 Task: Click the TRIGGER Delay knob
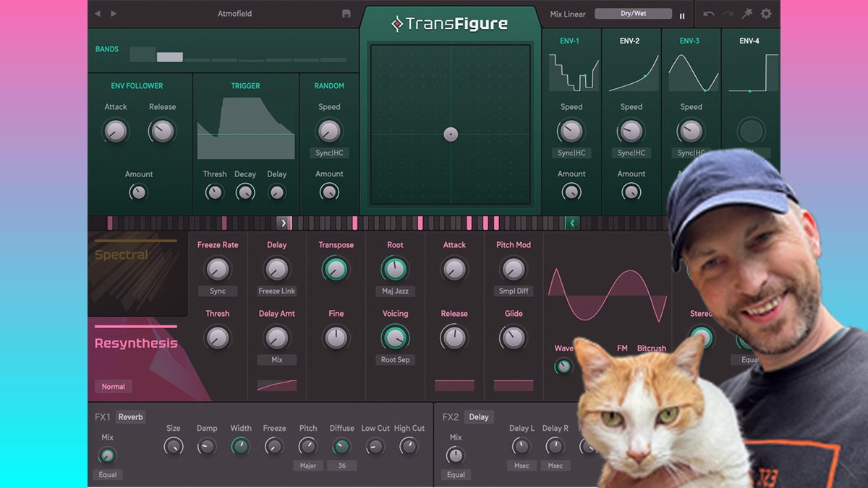coord(276,192)
